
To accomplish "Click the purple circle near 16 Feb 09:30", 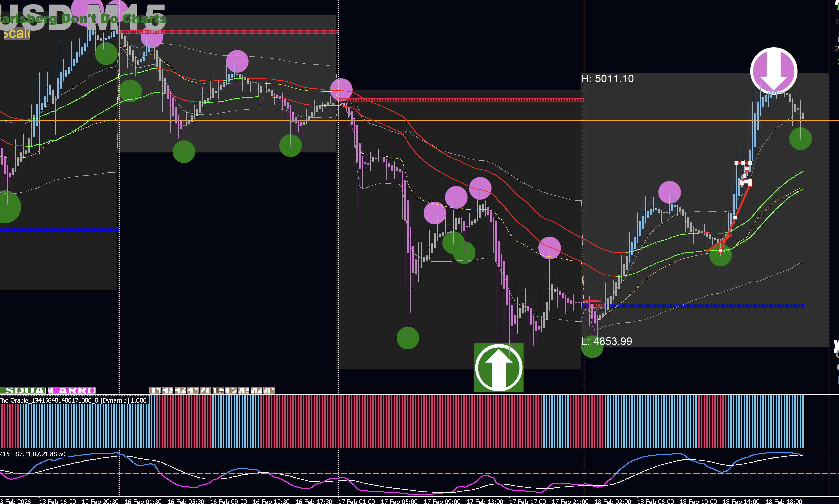I will tap(237, 61).
